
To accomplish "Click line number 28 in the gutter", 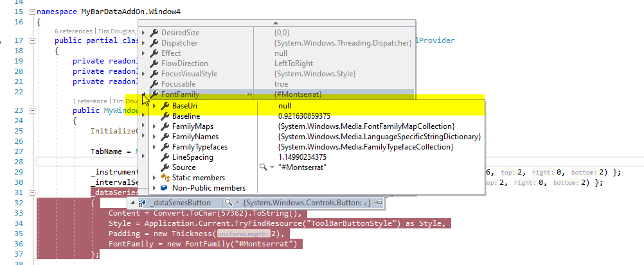I will 19,162.
